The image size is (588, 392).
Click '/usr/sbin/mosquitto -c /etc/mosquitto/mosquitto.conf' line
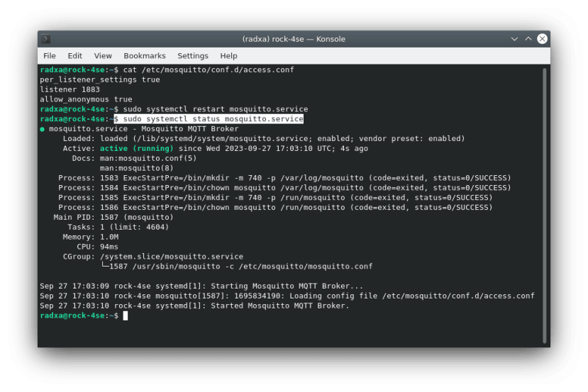[253, 267]
